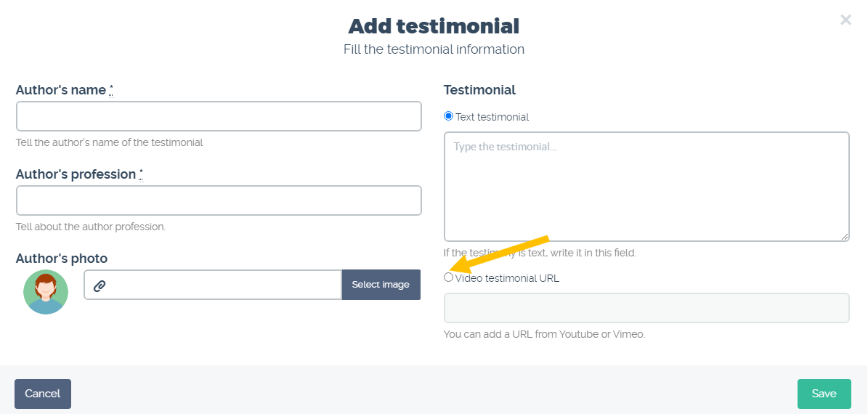
Task: Select the Video testimonial URL radio button
Action: pyautogui.click(x=448, y=277)
